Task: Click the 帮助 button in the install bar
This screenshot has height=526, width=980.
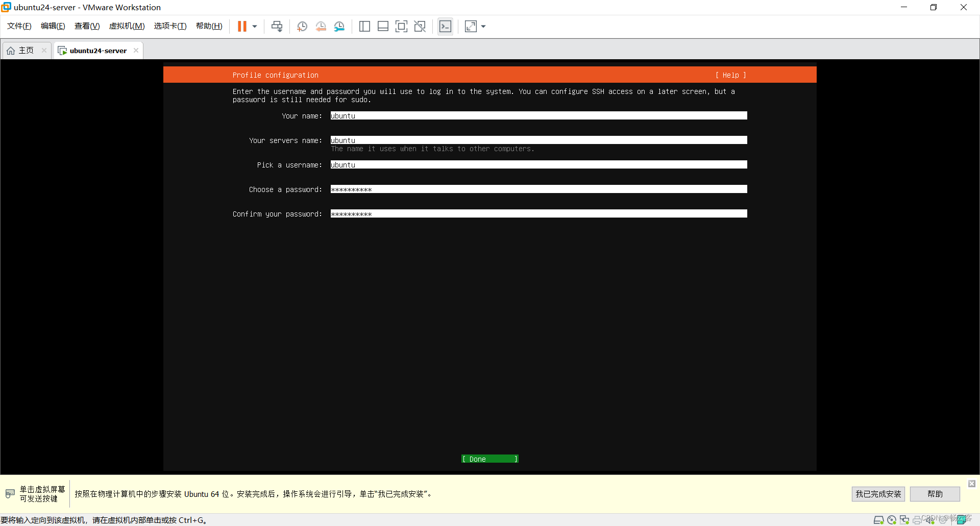Action: click(x=935, y=494)
